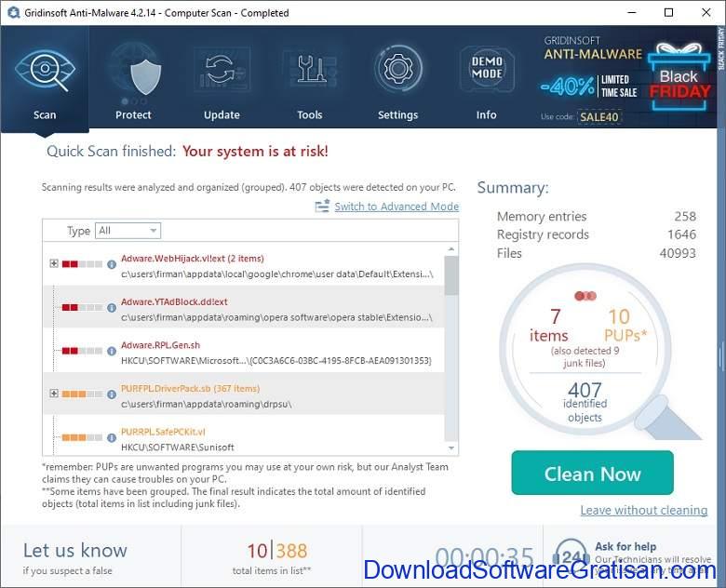The width and height of the screenshot is (726, 588).
Task: Expand the PUP.FPL.DriverPack.sb group
Action: point(54,393)
